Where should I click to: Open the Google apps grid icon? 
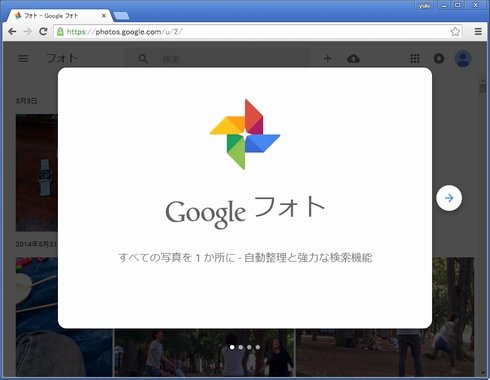pos(415,59)
